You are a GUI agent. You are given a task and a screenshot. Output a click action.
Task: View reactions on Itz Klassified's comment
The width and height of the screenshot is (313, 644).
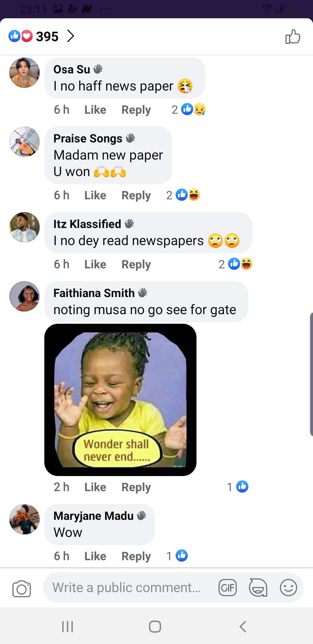pos(236,264)
